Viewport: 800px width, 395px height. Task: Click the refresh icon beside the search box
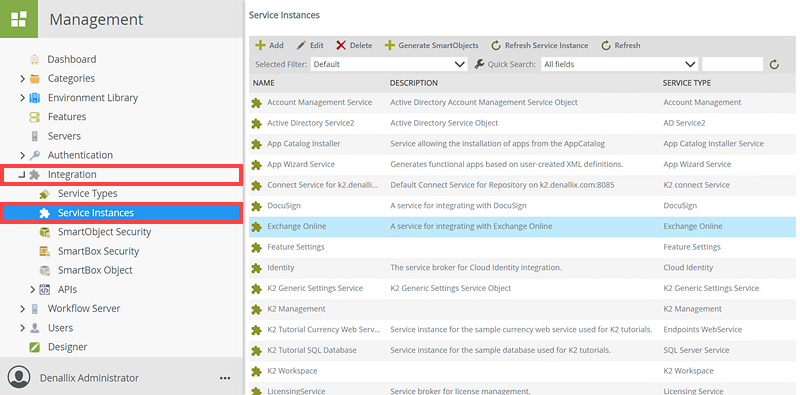pos(774,65)
